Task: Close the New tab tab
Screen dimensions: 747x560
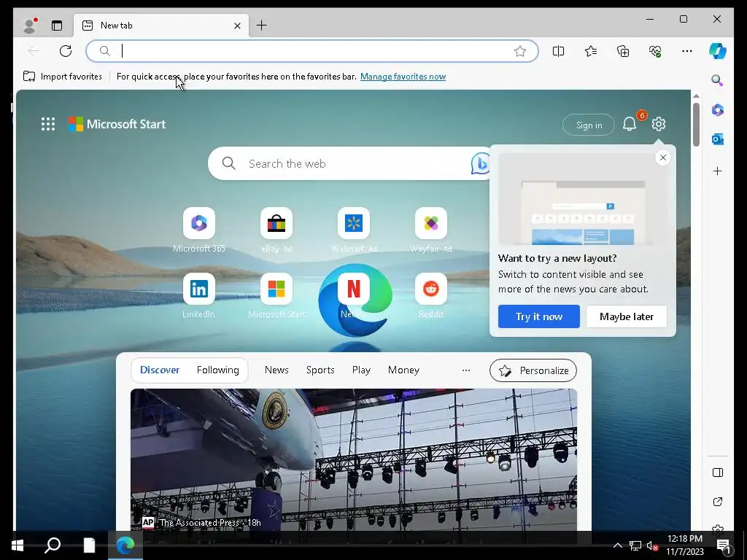Action: (237, 26)
